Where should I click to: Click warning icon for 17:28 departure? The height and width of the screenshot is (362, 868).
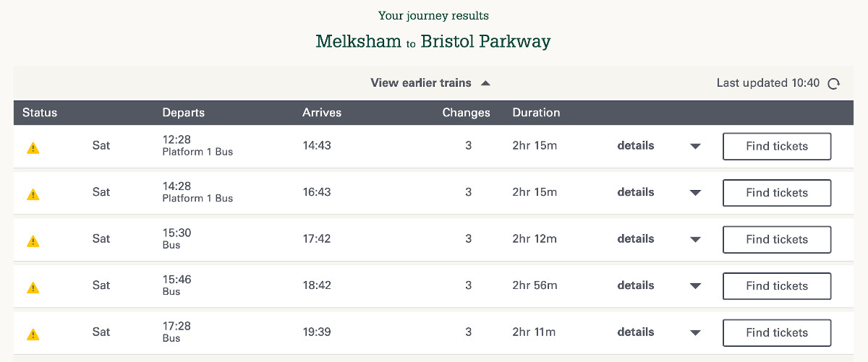(x=33, y=335)
